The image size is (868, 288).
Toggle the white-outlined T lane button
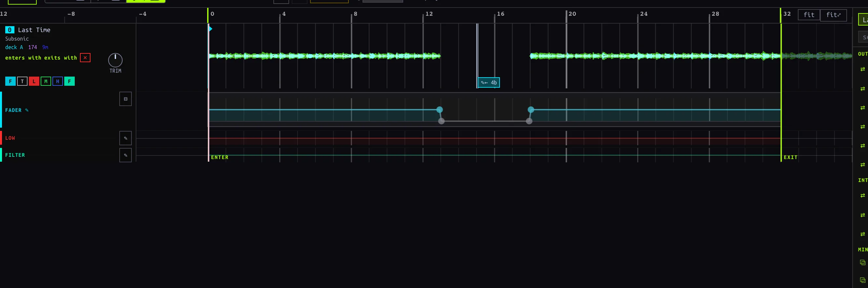pos(22,81)
